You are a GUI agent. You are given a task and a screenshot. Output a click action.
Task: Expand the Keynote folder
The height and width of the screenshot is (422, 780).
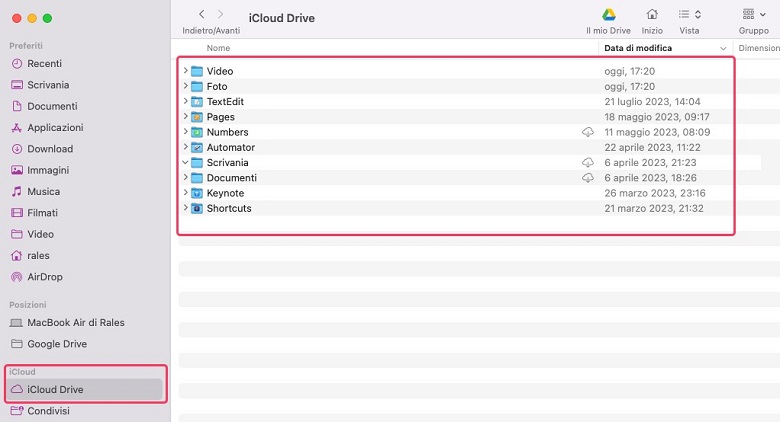[186, 193]
